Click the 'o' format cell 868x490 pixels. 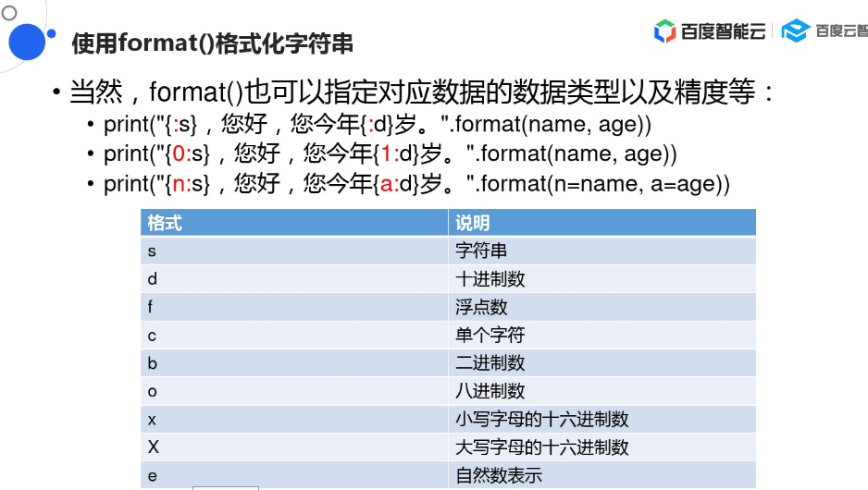[x=294, y=392]
